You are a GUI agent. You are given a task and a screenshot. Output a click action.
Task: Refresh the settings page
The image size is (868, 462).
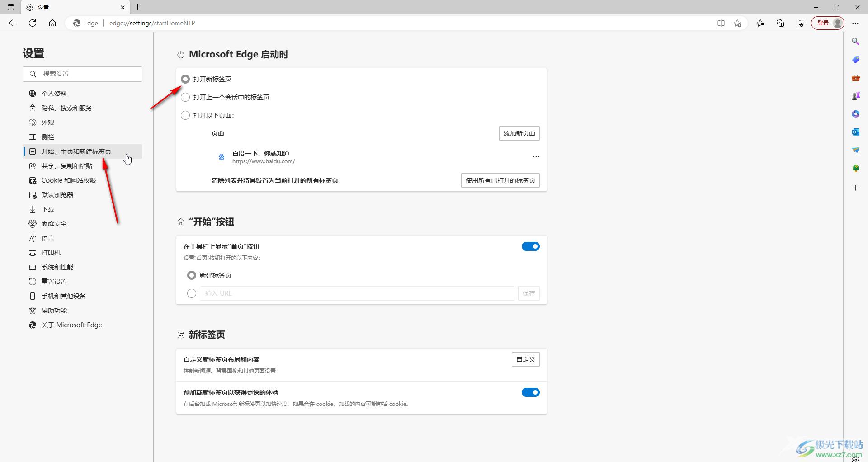pyautogui.click(x=33, y=23)
